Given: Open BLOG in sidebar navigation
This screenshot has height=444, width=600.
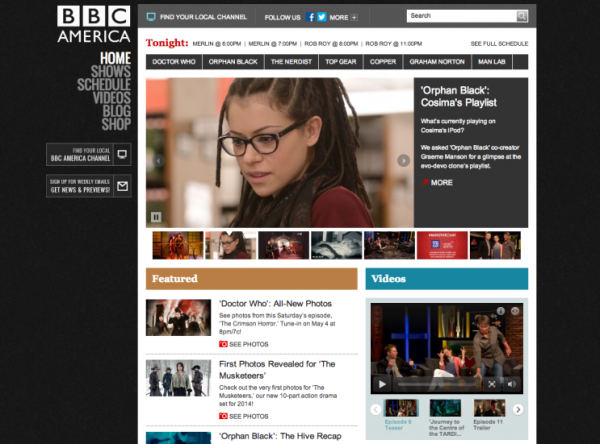Looking at the screenshot, I should point(117,111).
